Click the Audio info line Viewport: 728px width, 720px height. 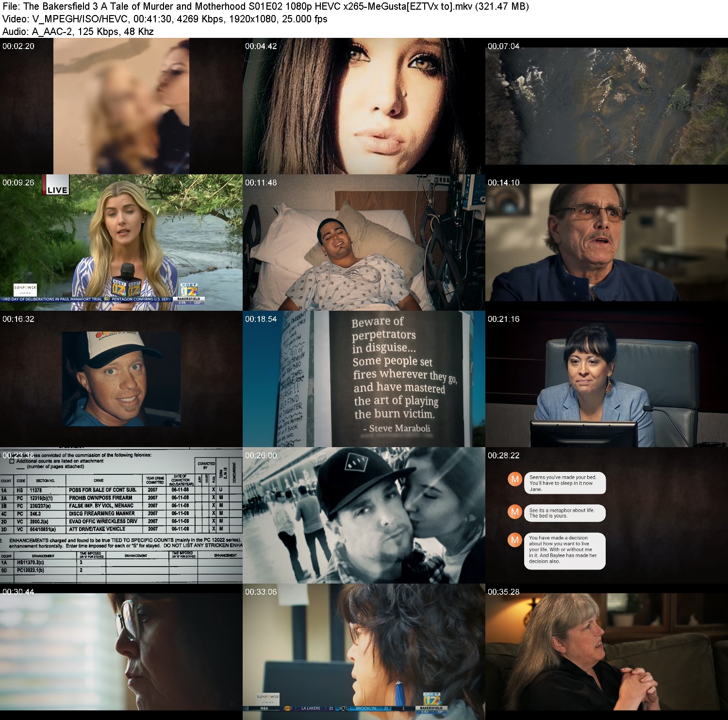pyautogui.click(x=78, y=32)
